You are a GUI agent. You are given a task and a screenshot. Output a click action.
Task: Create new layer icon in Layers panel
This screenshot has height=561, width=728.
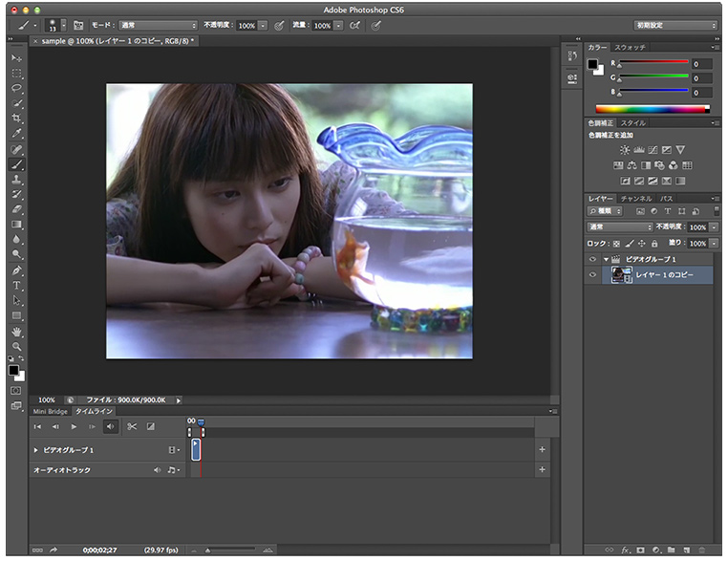pos(686,550)
